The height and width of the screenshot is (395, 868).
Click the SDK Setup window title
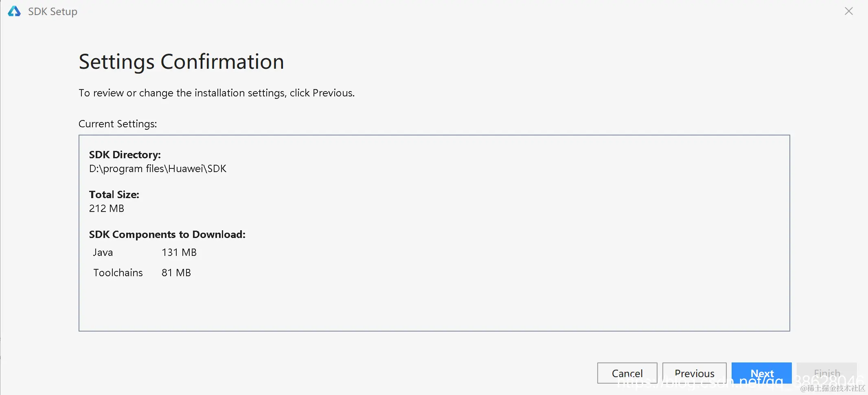pyautogui.click(x=53, y=11)
